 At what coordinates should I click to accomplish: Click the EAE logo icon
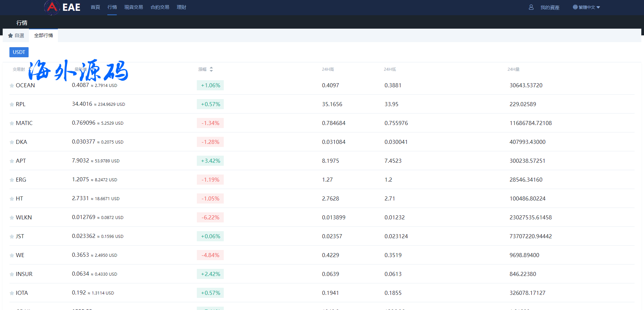pyautogui.click(x=52, y=7)
